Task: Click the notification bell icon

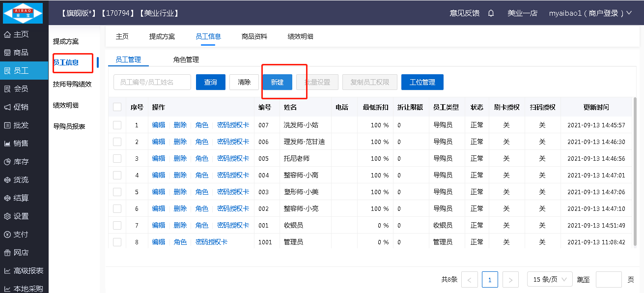Action: pyautogui.click(x=491, y=13)
